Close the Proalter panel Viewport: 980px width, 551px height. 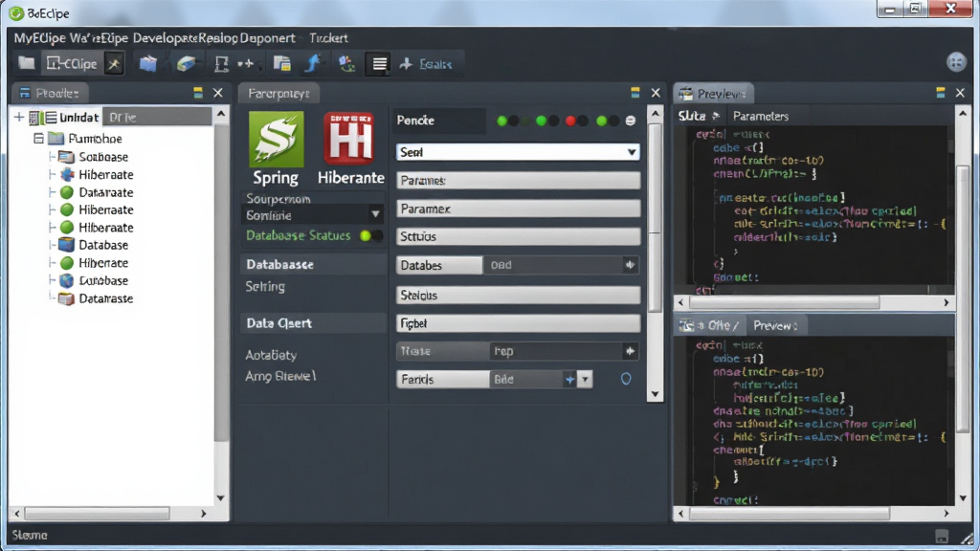(x=218, y=93)
